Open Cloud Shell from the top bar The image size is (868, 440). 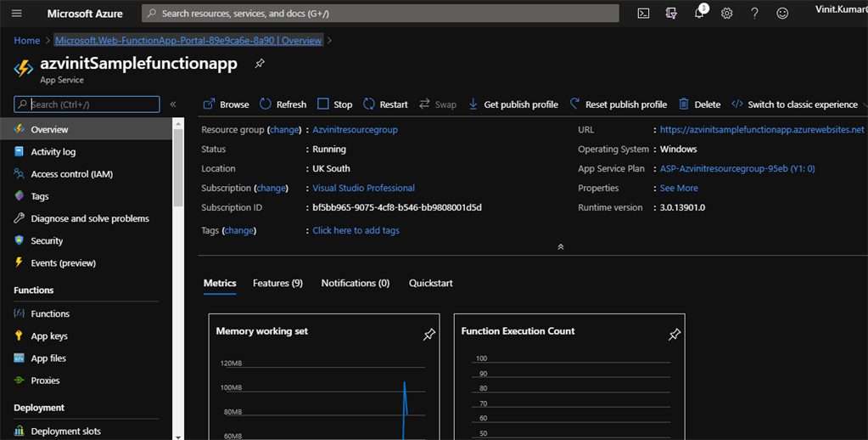coord(643,14)
